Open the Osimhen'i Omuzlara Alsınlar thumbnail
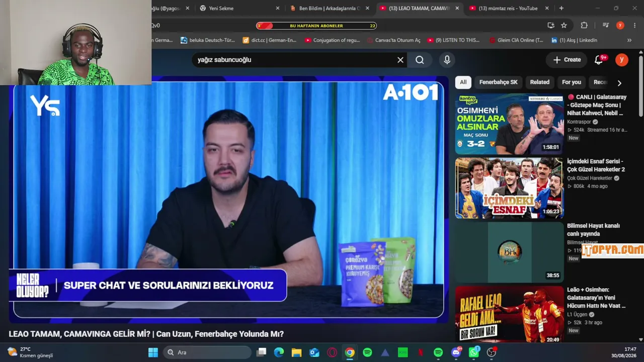 click(x=509, y=124)
